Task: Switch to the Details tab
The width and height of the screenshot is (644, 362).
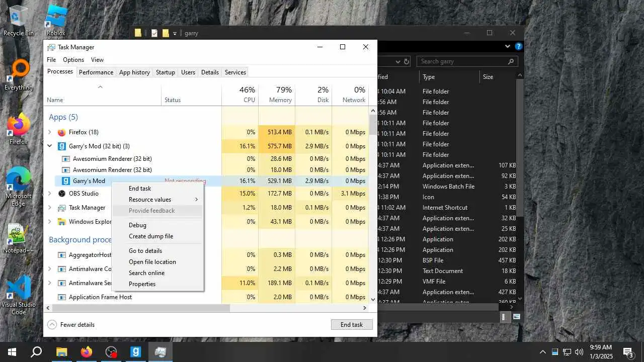Action: [210, 72]
